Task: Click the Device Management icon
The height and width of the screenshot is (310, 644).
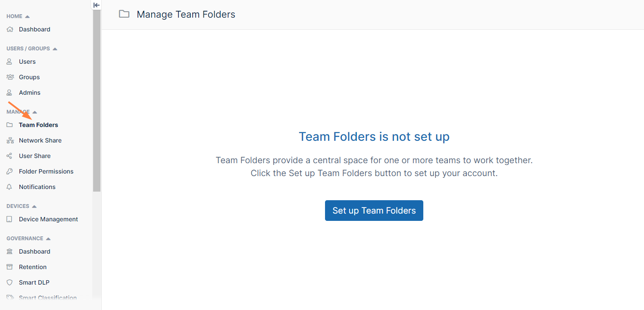Action: [x=9, y=219]
